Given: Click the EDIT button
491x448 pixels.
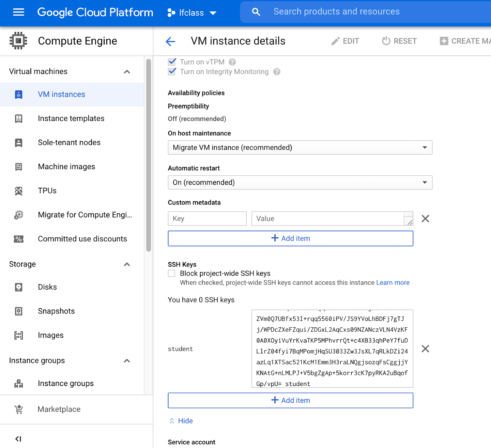Looking at the screenshot, I should (x=345, y=41).
